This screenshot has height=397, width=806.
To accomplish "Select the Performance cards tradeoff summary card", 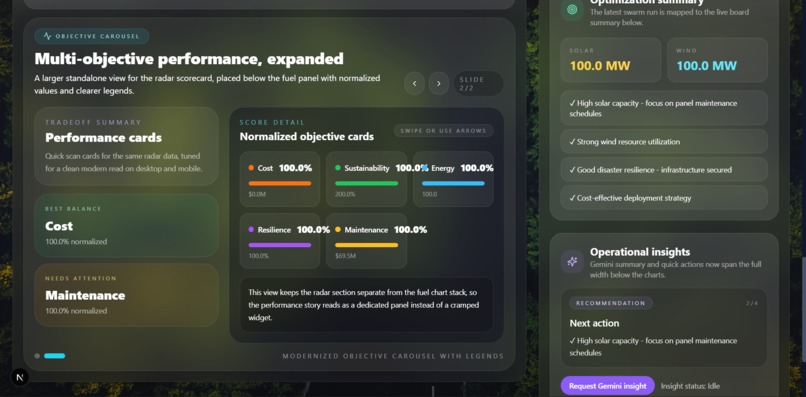I will tap(126, 147).
